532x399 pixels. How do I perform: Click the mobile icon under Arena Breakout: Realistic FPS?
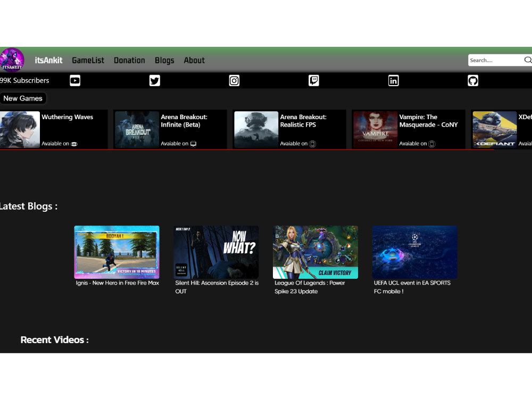[312, 144]
